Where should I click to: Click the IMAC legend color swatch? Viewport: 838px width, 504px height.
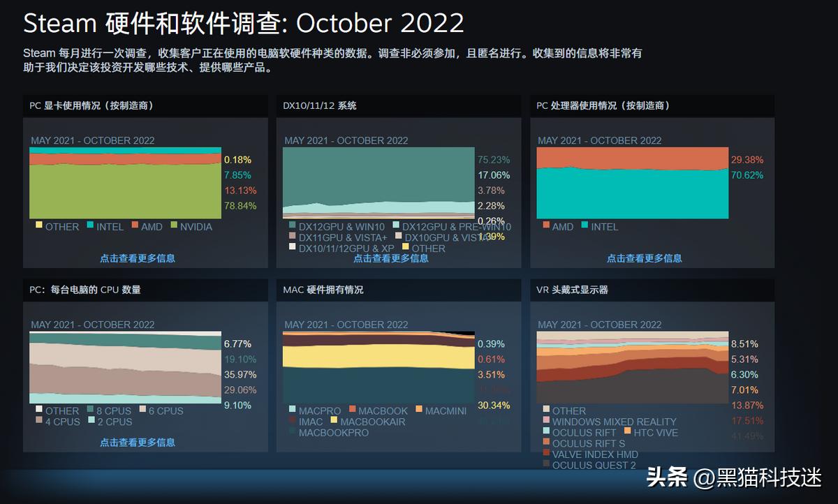tap(293, 421)
